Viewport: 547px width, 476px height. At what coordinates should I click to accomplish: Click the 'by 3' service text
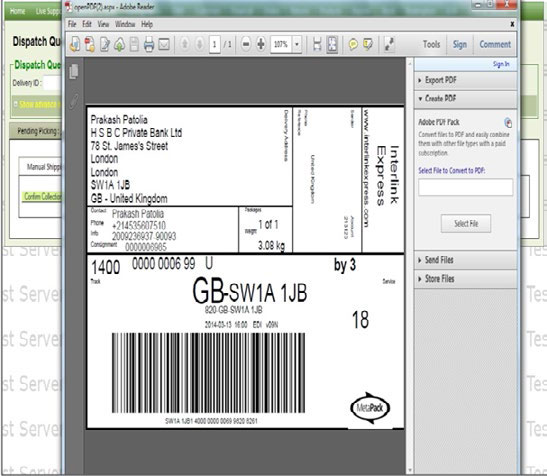(345, 265)
